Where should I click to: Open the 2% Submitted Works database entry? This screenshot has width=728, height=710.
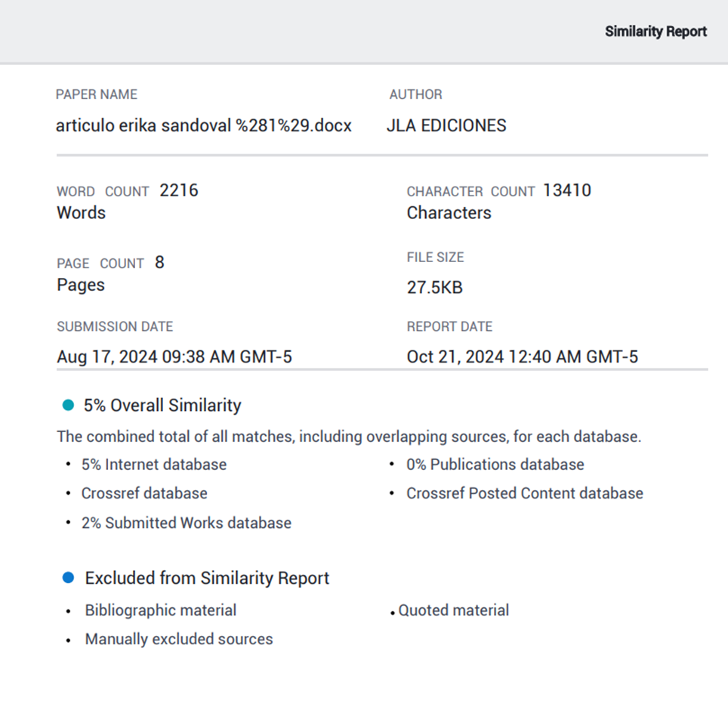click(186, 523)
